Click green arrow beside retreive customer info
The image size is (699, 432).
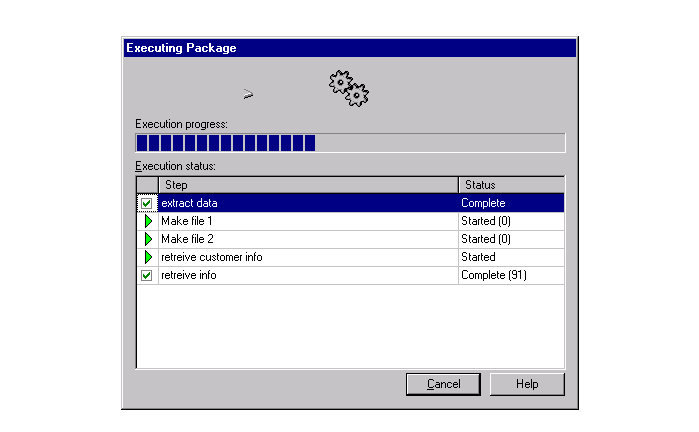coord(148,257)
